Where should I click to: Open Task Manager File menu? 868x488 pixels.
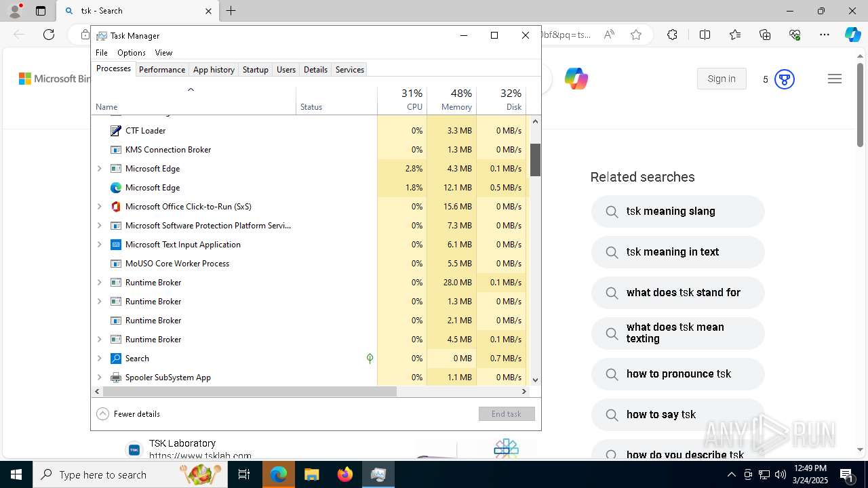pos(102,52)
